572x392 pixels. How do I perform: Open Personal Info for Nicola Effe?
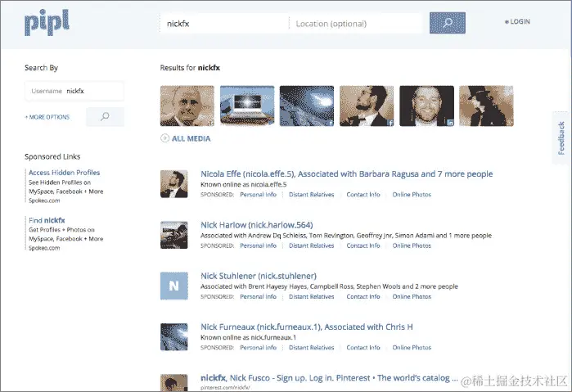[259, 195]
